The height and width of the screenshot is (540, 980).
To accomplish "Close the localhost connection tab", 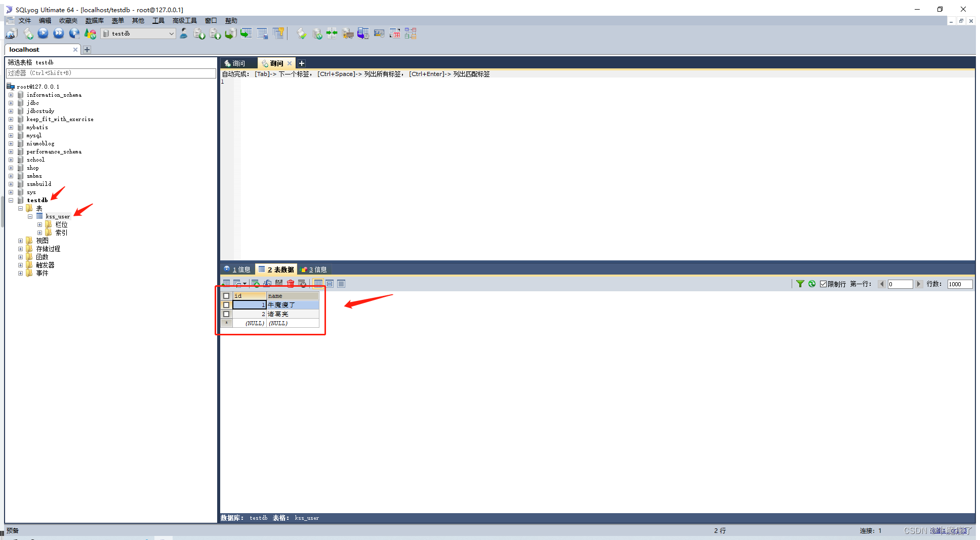I will click(x=75, y=50).
